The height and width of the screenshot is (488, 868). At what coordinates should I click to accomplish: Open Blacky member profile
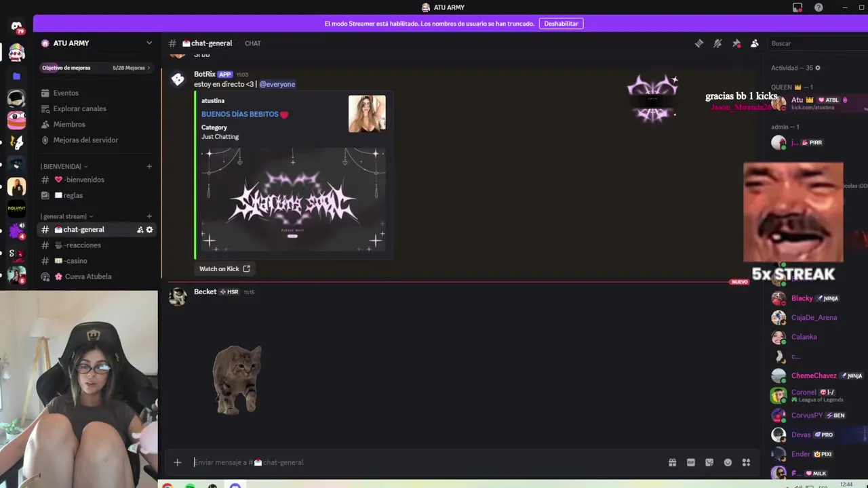coord(818,298)
